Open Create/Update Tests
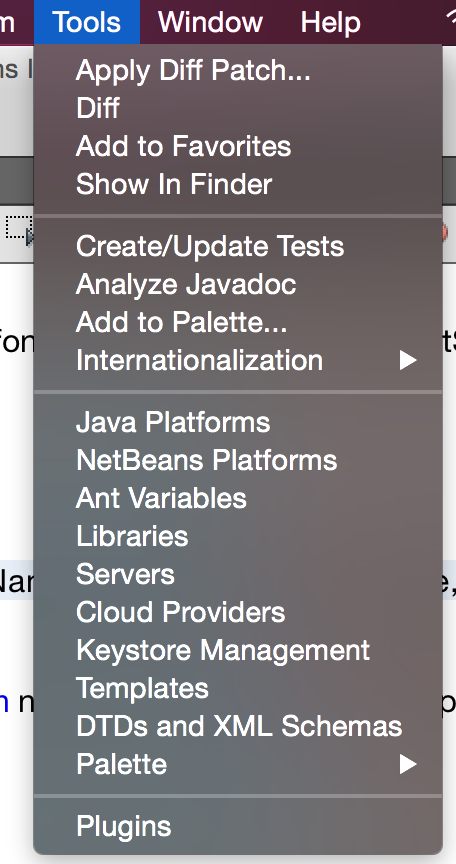The image size is (456, 864). tap(238, 246)
